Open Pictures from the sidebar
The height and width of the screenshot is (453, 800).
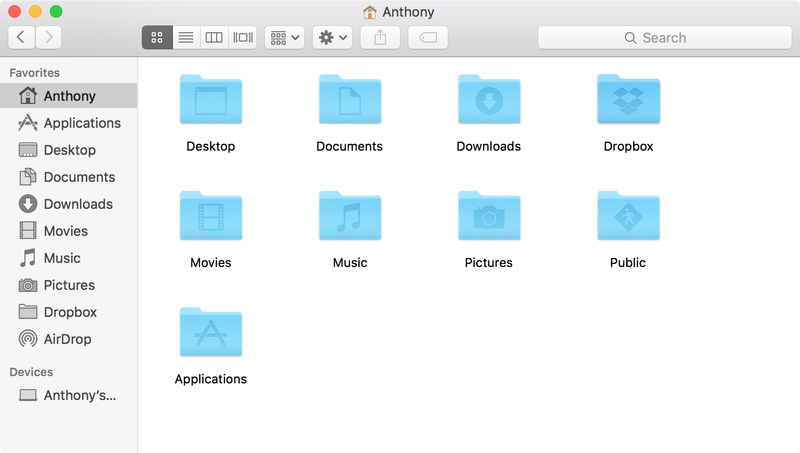[x=69, y=285]
